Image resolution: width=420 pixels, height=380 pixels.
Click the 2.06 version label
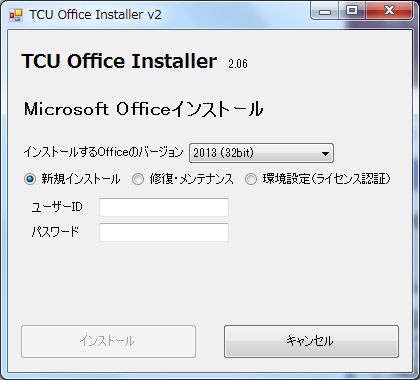point(238,64)
